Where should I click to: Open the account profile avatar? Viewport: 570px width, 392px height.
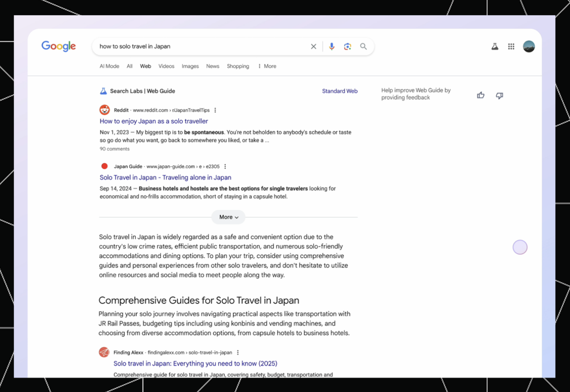coord(529,47)
